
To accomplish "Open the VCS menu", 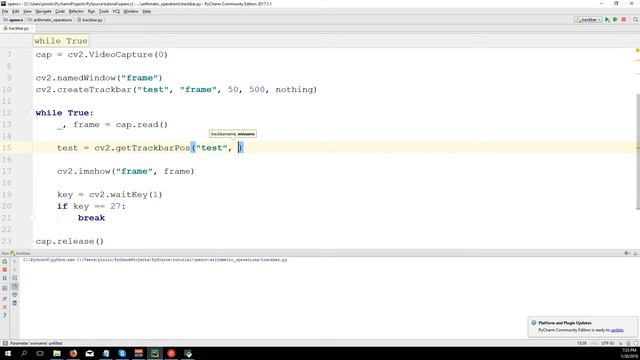I will (x=116, y=11).
